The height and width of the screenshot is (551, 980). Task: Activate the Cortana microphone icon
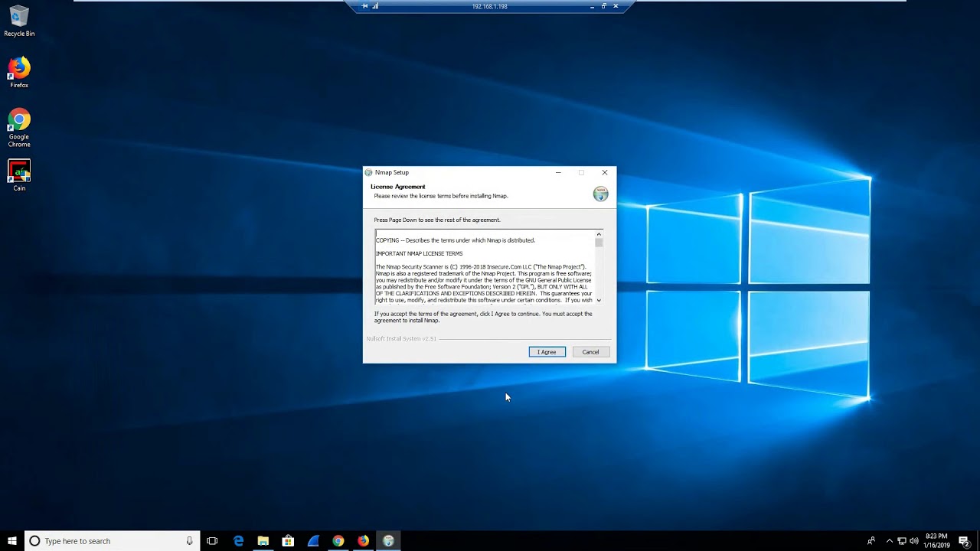click(189, 541)
